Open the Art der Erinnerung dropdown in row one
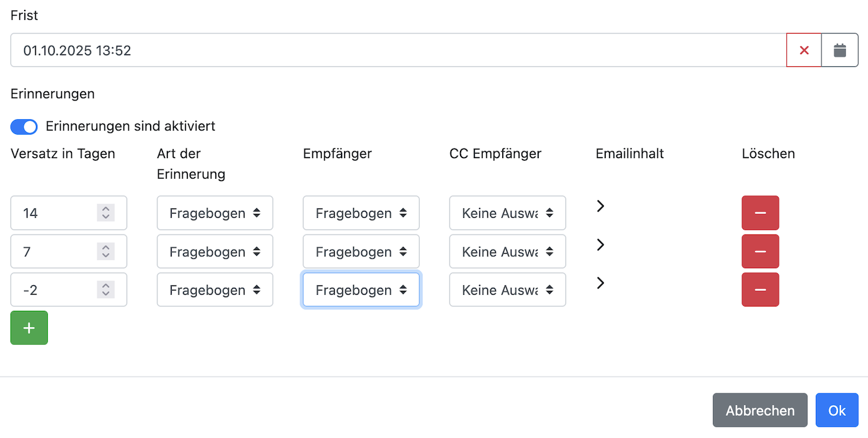This screenshot has height=438, width=868. [215, 213]
